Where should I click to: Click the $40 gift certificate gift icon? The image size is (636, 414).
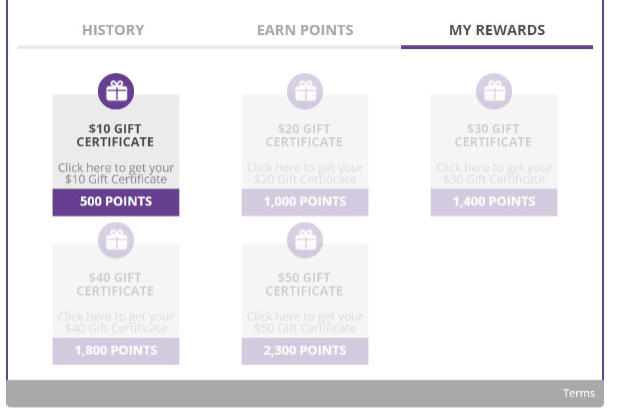(116, 240)
